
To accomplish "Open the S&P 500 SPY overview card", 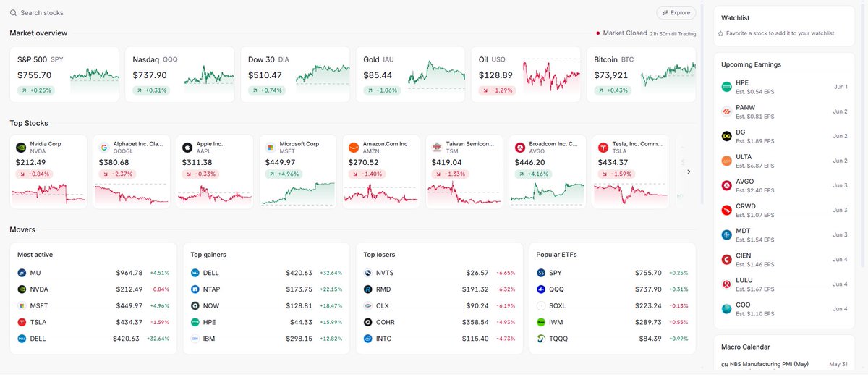I will [64, 75].
